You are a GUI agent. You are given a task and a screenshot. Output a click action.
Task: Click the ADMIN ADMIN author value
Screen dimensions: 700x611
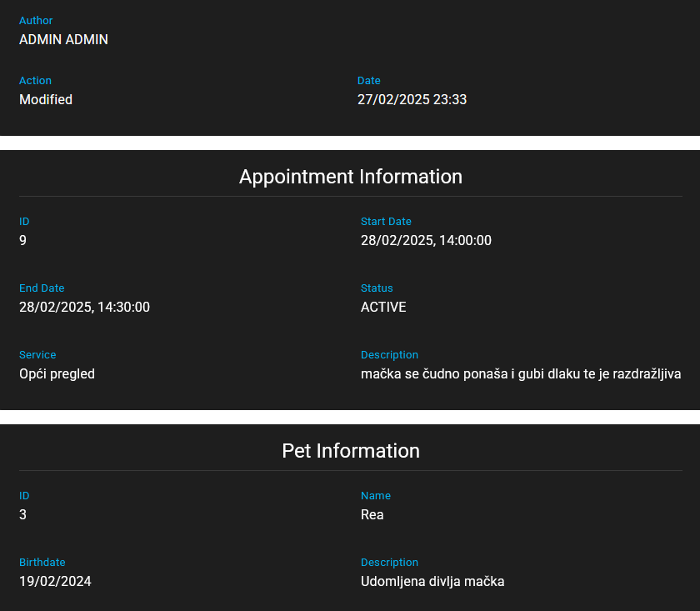click(x=63, y=39)
